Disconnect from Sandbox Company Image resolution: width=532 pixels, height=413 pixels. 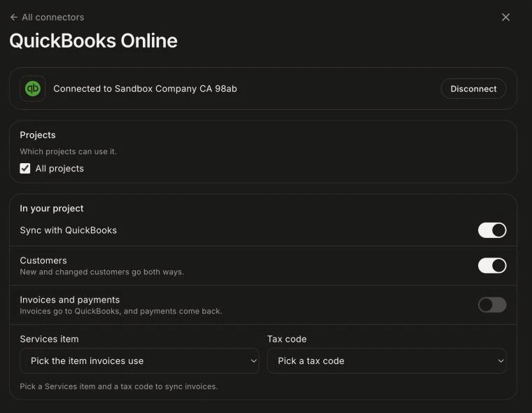473,89
